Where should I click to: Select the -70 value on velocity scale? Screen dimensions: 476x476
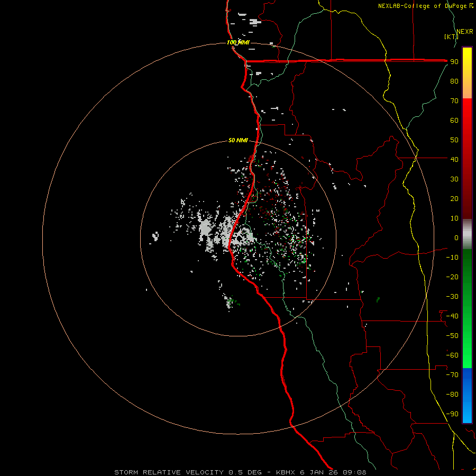coord(452,374)
